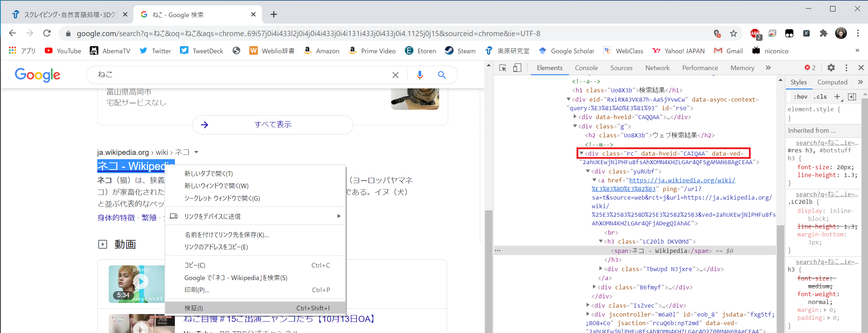
Task: Switch to the Console tab
Action: (x=586, y=68)
